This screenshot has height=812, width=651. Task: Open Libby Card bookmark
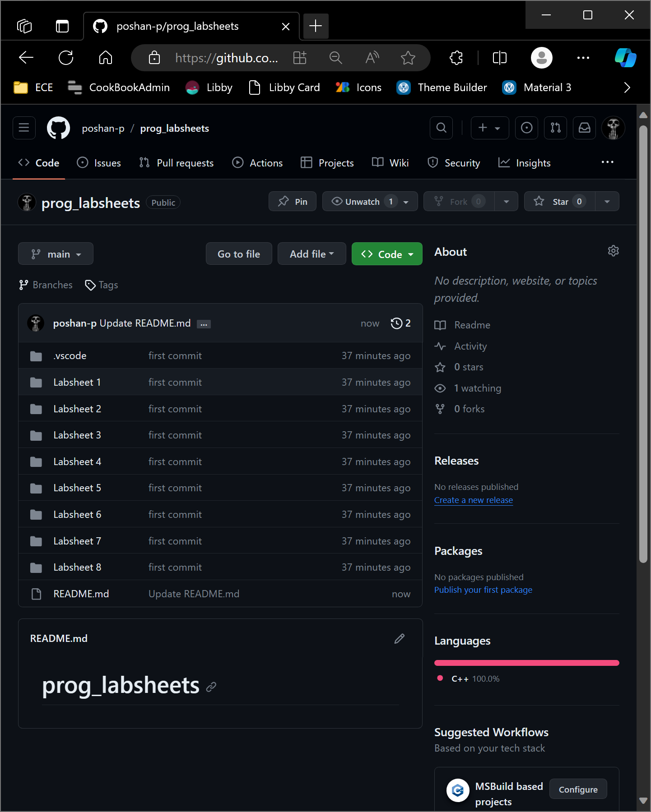[x=284, y=88]
